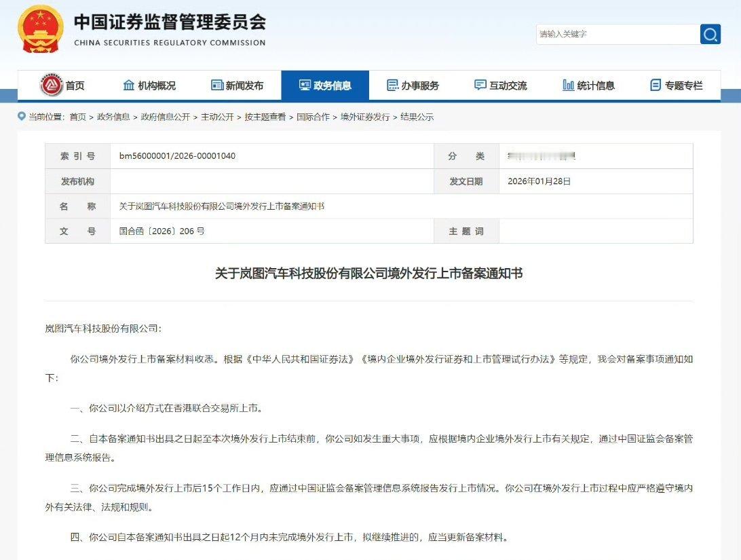Open 境外证券发行 breadcrumb link
741x560 pixels.
point(365,117)
